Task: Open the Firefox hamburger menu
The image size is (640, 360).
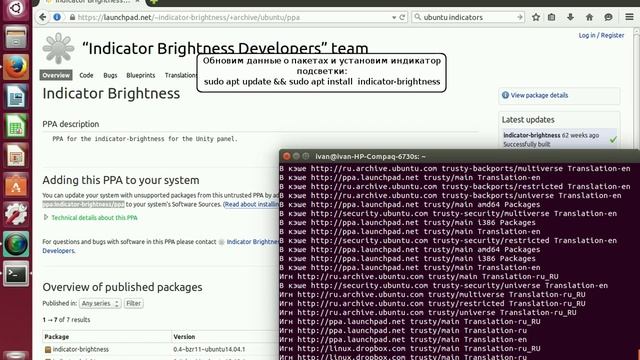Action: pyautogui.click(x=629, y=17)
